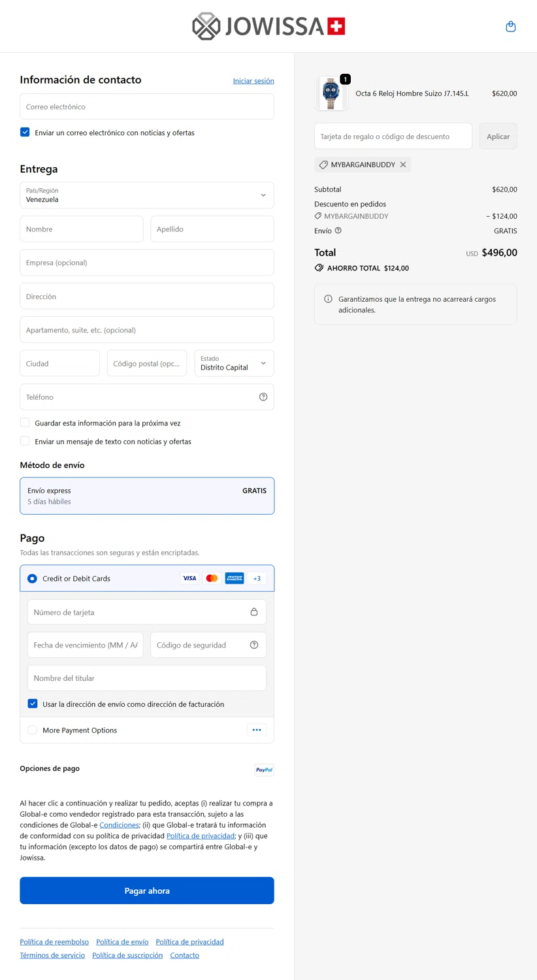Click the Número de tarjeta field
Viewport: 537px width, 980px height.
(147, 612)
